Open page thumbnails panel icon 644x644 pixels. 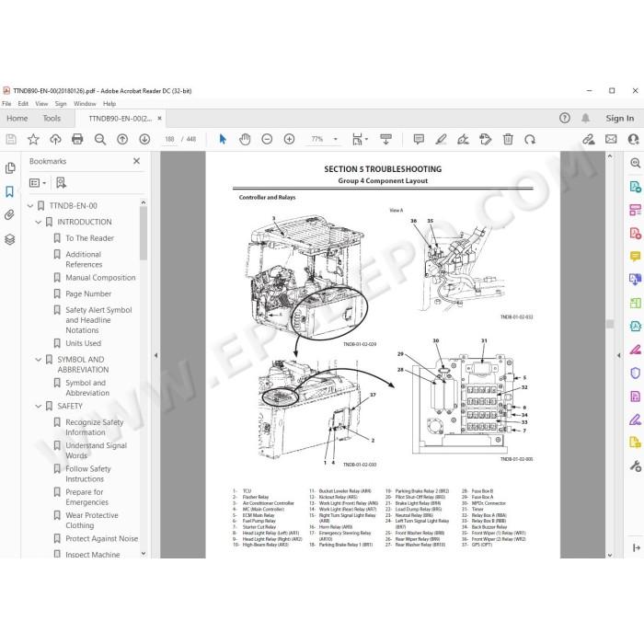[10, 168]
